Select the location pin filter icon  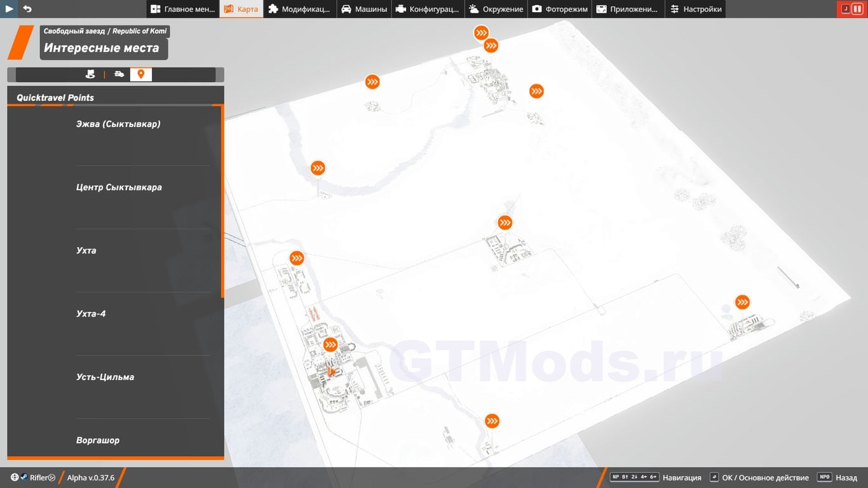pos(141,74)
